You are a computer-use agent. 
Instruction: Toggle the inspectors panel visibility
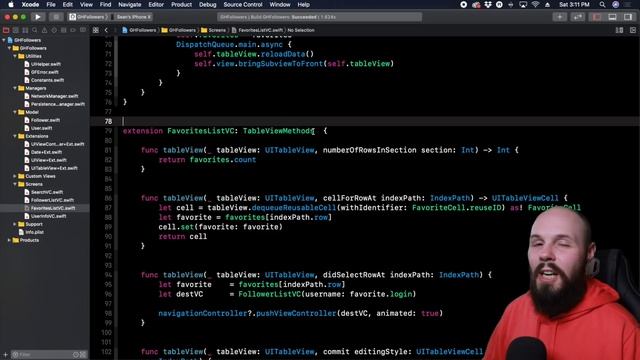(628, 17)
